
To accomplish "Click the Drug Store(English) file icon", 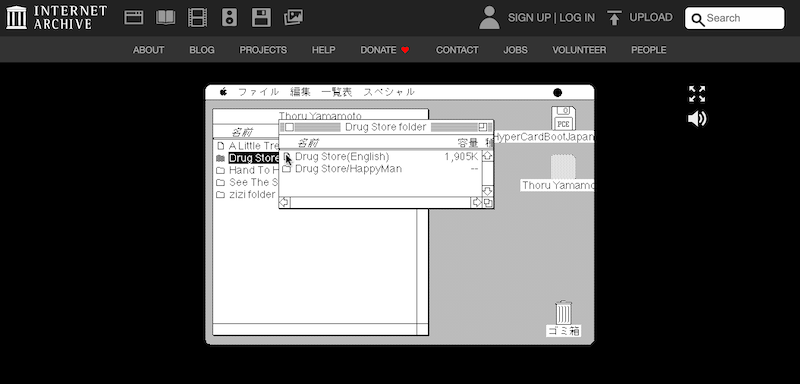I will click(287, 157).
